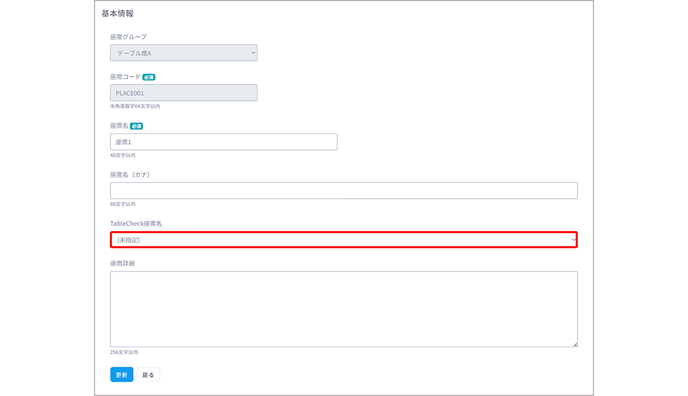Screen dimensions: 688x396
Task: Click the 座席名（カナ）label
Action: pos(131,175)
